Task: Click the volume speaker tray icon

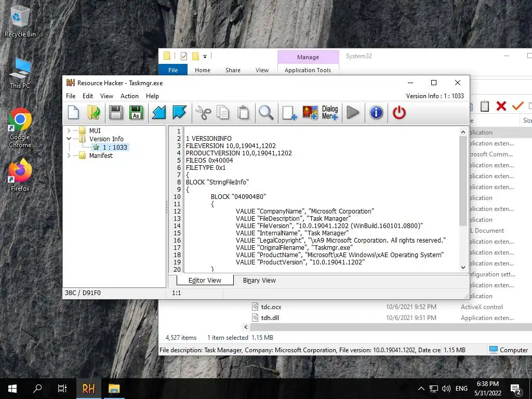Action: pos(446,389)
